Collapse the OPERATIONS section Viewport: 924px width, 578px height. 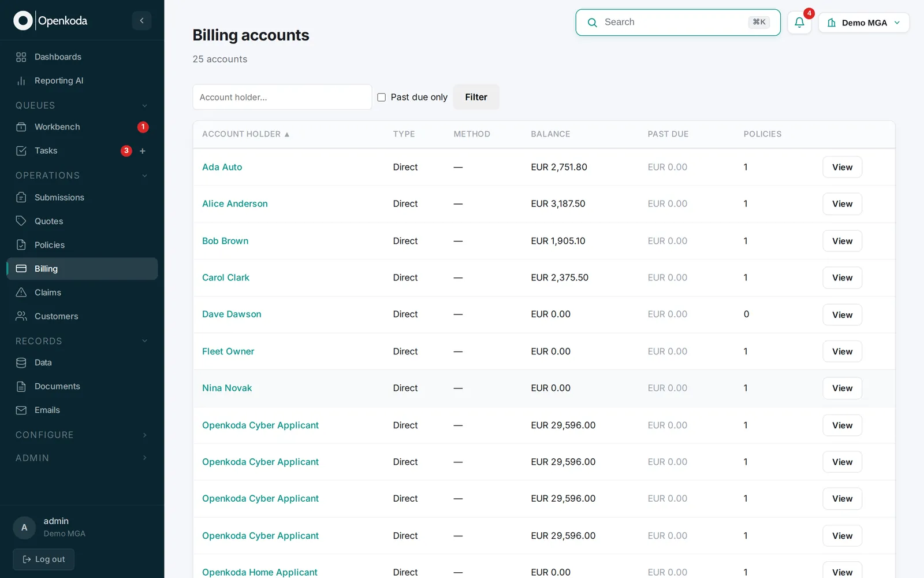click(x=144, y=176)
